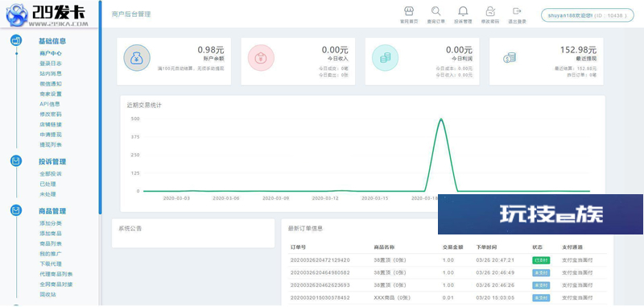The height and width of the screenshot is (307, 644).
Task: Expand the 商品管理 sidebar heading
Action: tap(52, 211)
